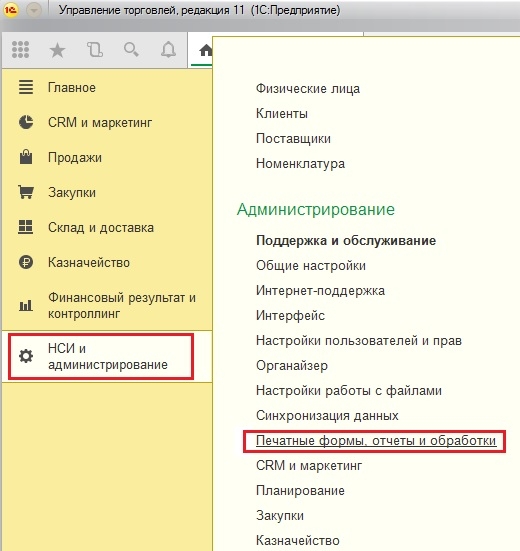
Task: Open the Закупки section in sidebar
Action: (72, 193)
